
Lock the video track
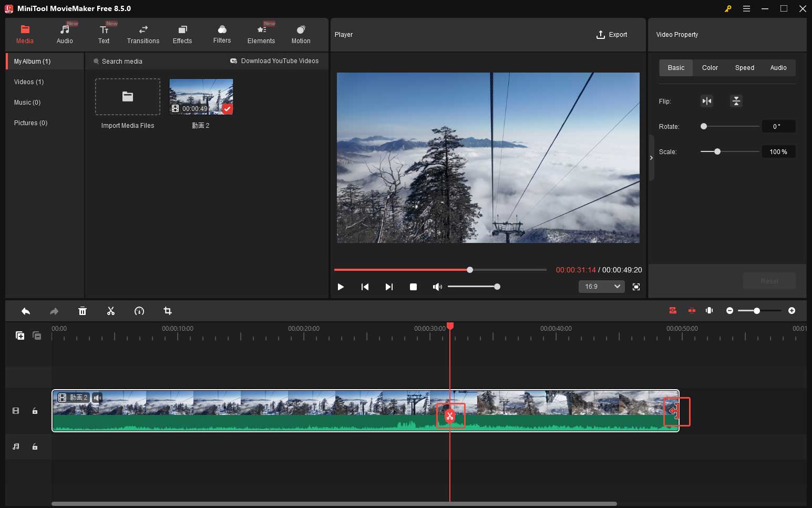(x=35, y=411)
